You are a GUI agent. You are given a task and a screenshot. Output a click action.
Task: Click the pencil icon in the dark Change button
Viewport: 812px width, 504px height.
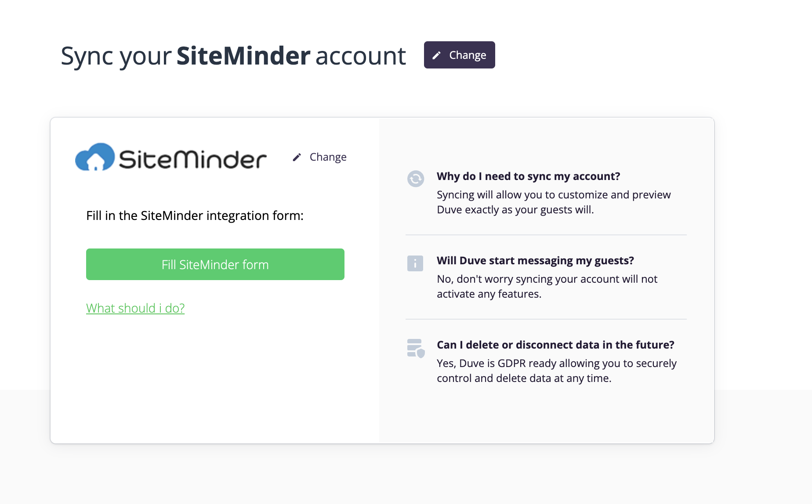(x=436, y=55)
